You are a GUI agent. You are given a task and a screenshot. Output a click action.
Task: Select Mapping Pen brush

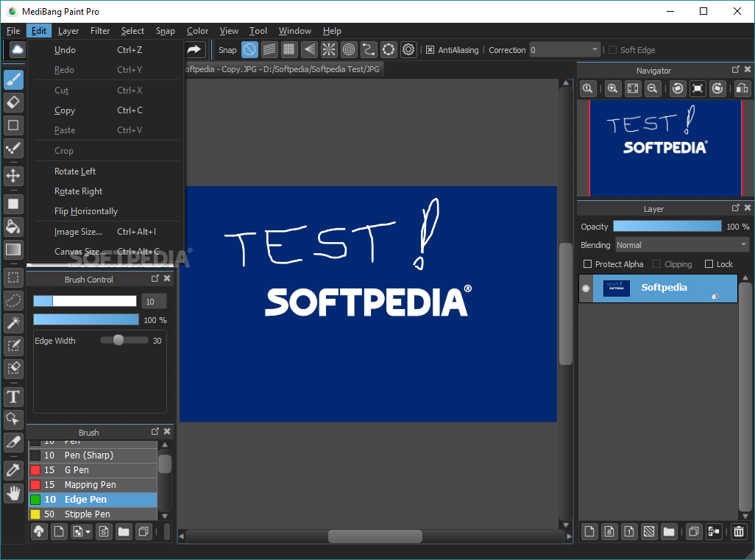[x=93, y=485]
